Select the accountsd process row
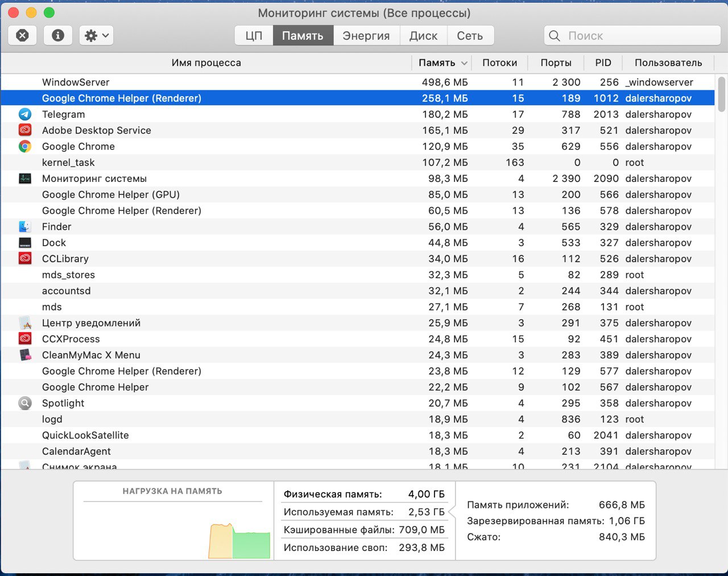Viewport: 728px width, 576px height. coord(358,291)
